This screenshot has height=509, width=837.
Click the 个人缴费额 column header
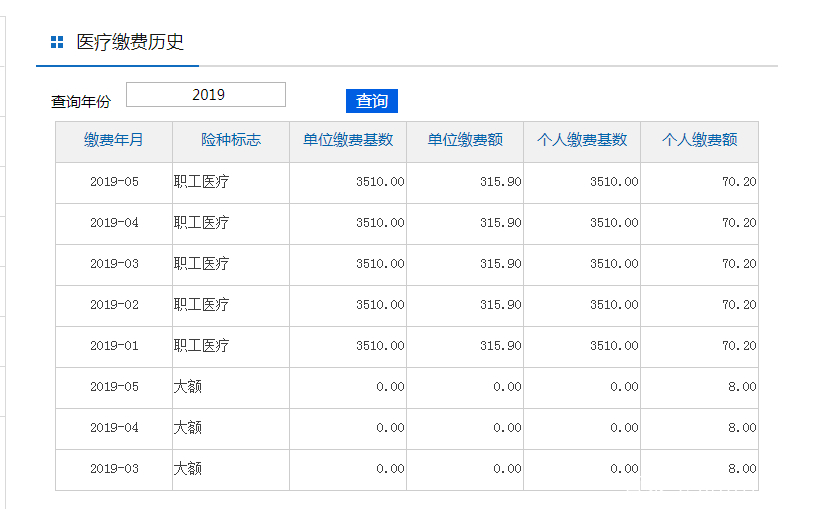click(x=699, y=140)
